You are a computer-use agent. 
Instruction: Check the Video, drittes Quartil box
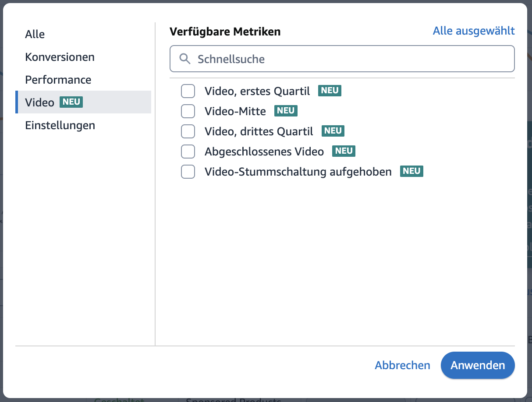click(188, 131)
